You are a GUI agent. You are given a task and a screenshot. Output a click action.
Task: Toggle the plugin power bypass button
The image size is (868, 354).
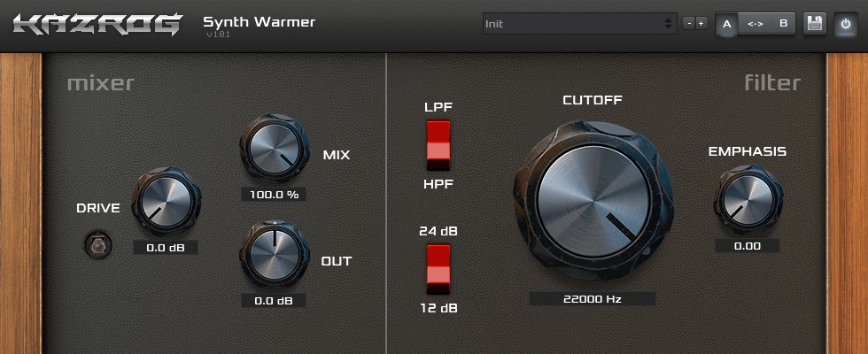point(845,25)
